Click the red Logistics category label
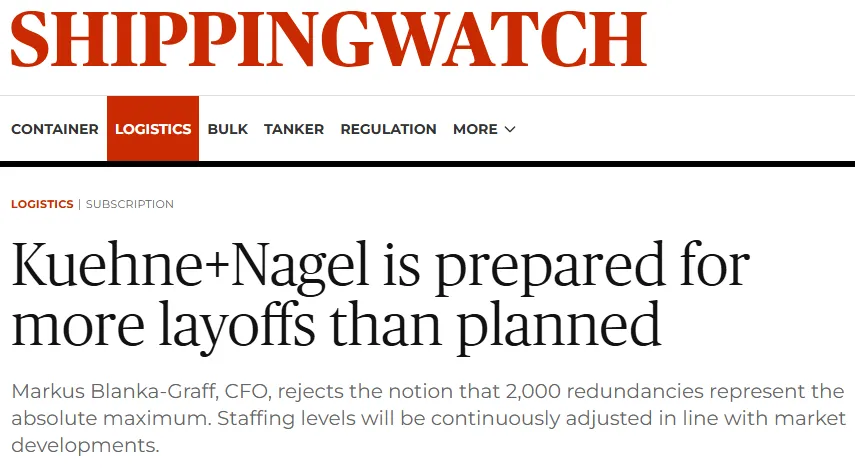This screenshot has height=474, width=855. (x=42, y=204)
